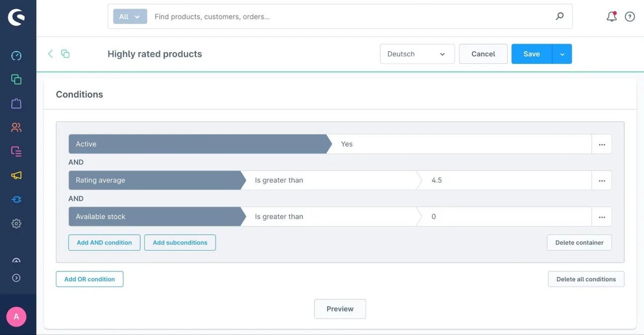This screenshot has height=335, width=644.
Task: Click the help question mark icon
Action: pos(629,17)
